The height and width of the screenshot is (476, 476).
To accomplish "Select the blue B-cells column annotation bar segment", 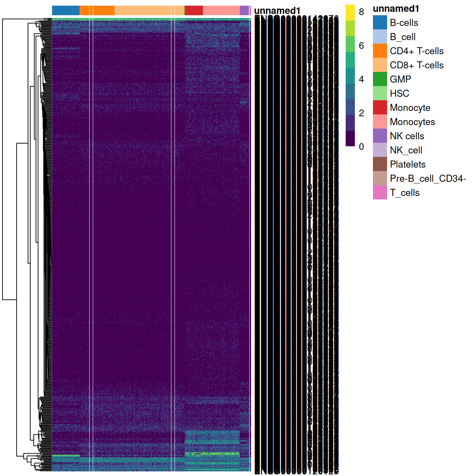I will (66, 11).
